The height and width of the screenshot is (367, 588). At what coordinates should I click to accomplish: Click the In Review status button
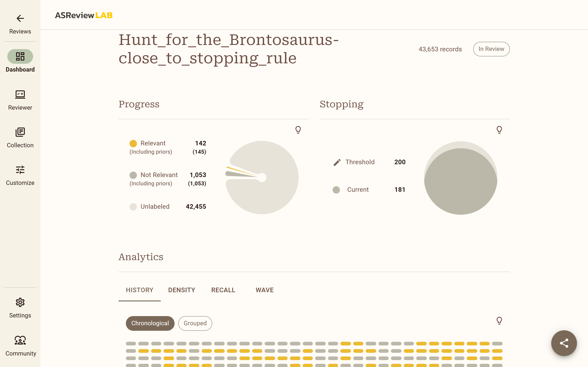coord(491,49)
